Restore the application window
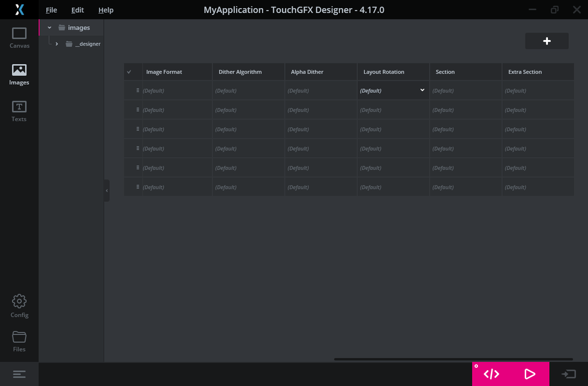The height and width of the screenshot is (386, 588). 554,10
